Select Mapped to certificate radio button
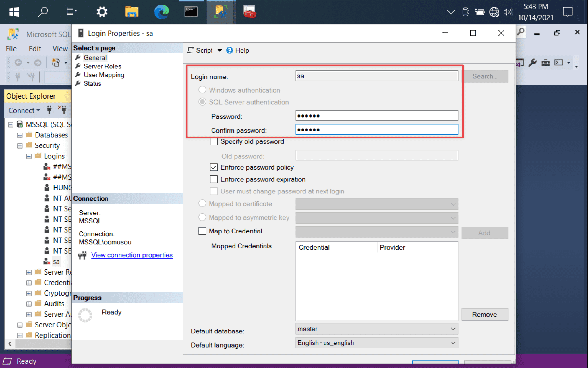This screenshot has width=588, height=368. point(202,204)
